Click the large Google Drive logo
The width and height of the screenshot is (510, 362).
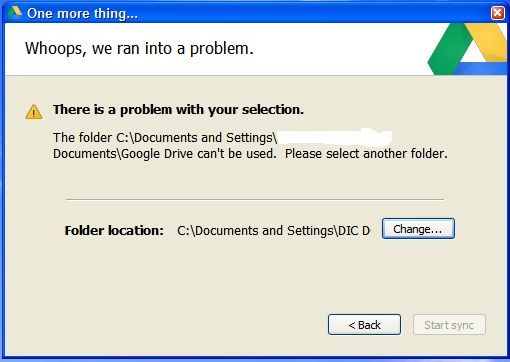(467, 49)
